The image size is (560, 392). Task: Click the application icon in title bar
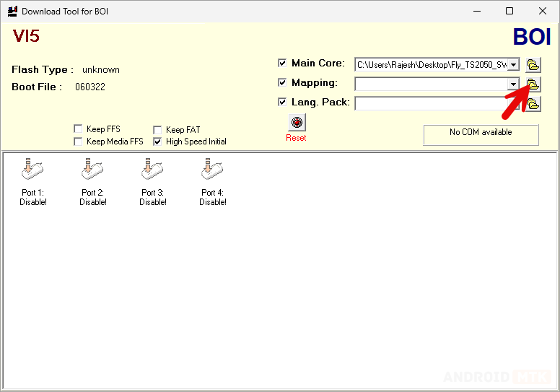point(12,12)
